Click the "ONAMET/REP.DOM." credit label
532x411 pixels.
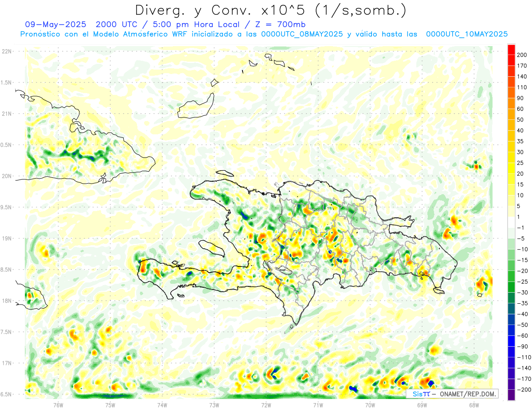467,394
